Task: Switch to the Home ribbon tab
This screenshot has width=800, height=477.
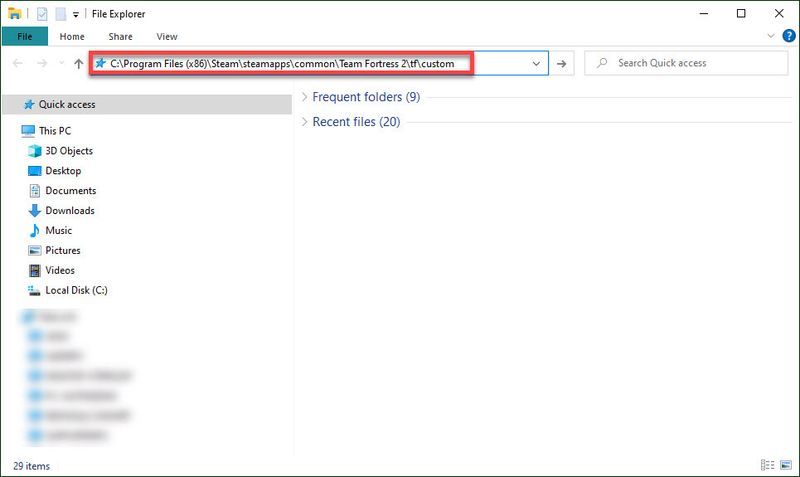Action: point(72,36)
